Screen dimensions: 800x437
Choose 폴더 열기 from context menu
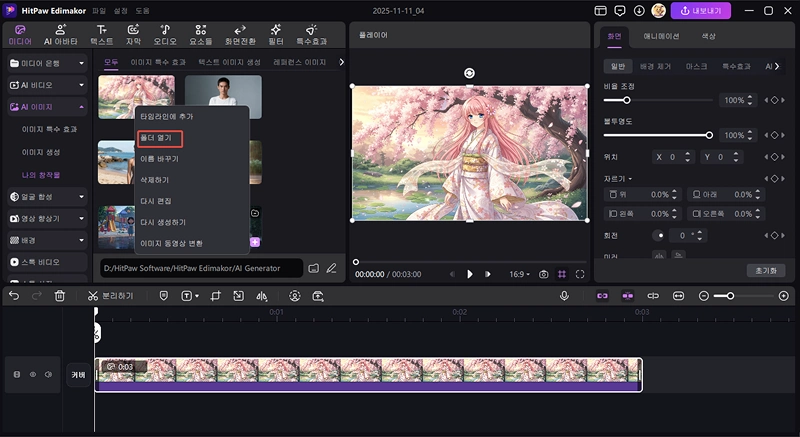160,137
